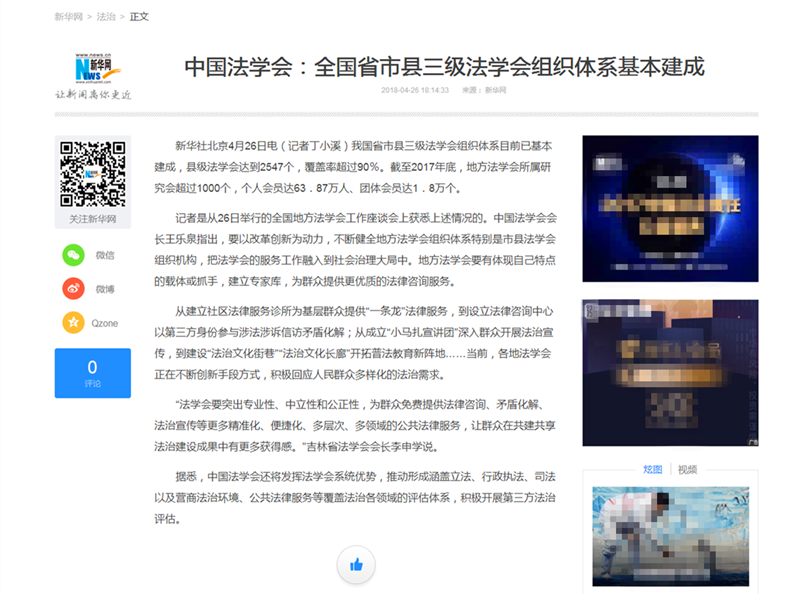
Task: Click 正文 in the breadcrumb trail
Action: tap(138, 17)
